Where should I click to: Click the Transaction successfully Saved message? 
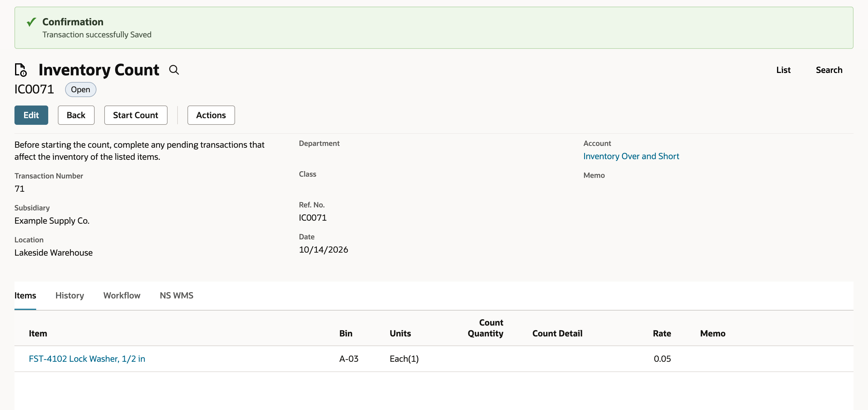pos(97,34)
